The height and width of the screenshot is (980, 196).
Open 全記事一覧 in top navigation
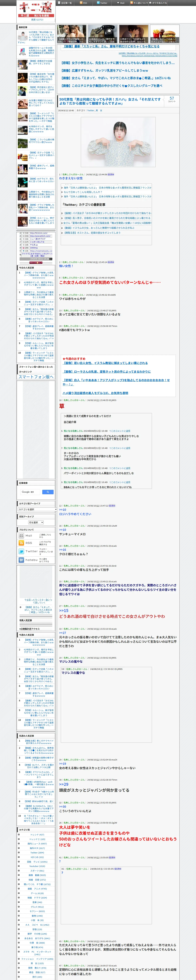point(65,3)
